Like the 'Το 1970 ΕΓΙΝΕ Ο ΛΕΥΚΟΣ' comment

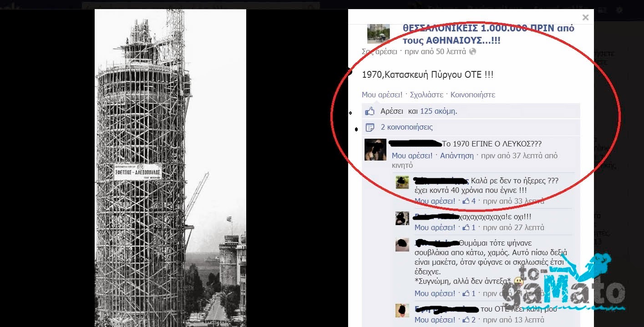click(412, 156)
